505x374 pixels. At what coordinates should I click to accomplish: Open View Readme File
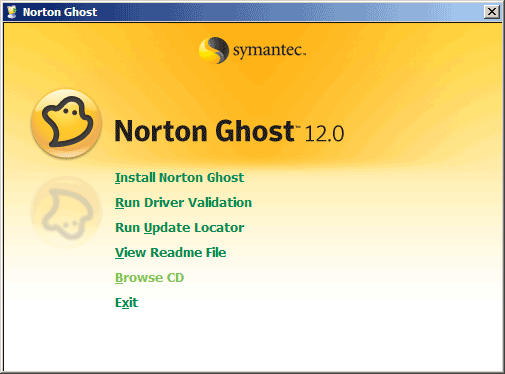(x=170, y=253)
